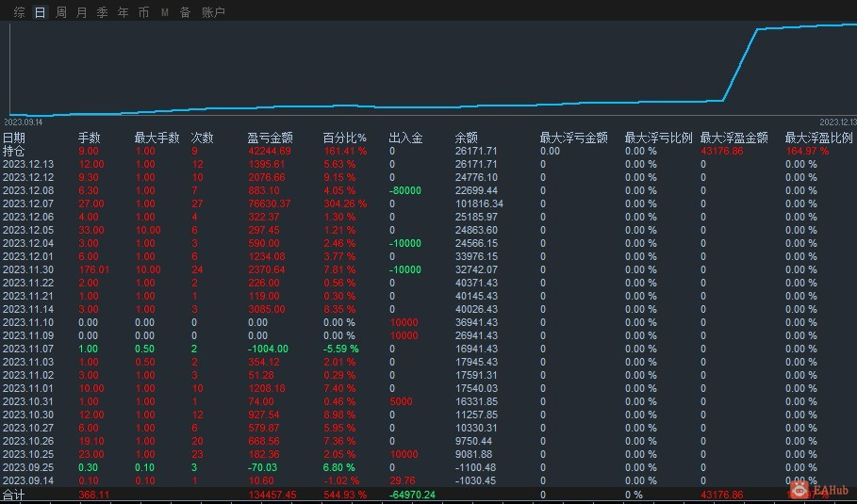Select the 日 daily tab
Image resolution: width=857 pixels, height=504 pixels.
tap(40, 12)
